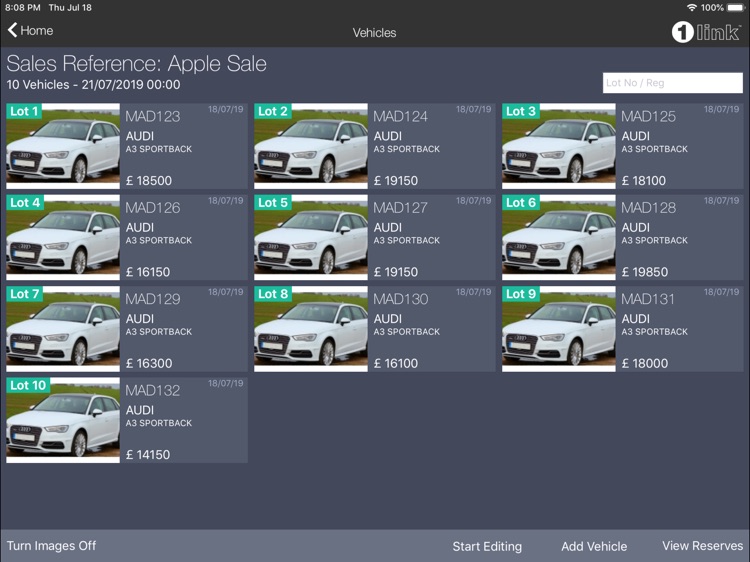The image size is (750, 562).
Task: Open View Reserves
Action: 702,546
